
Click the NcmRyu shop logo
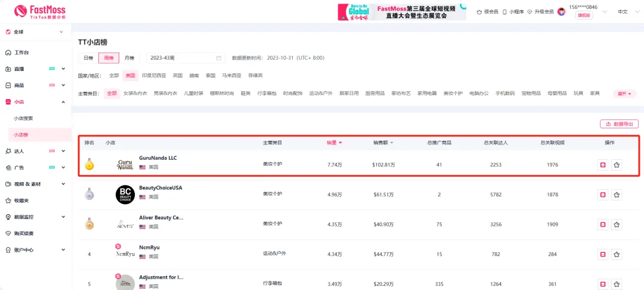125,254
